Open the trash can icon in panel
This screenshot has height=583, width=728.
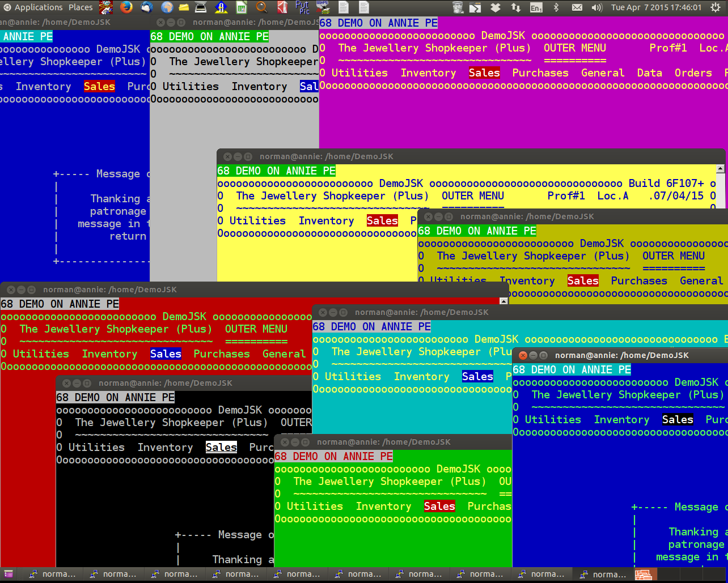coord(458,7)
